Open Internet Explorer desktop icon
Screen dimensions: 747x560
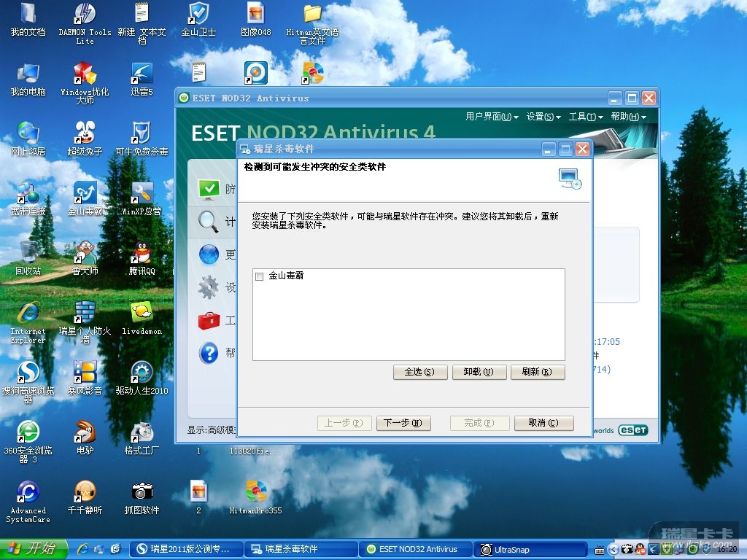[x=28, y=322]
